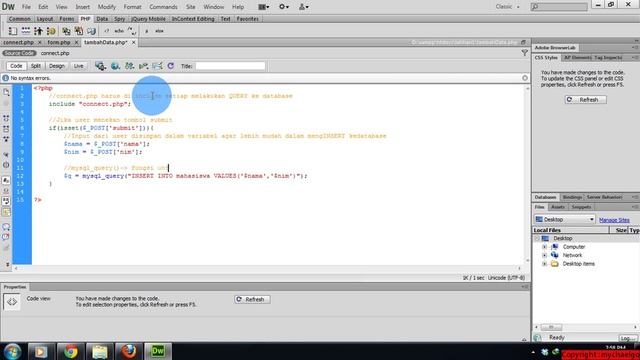
Task: Click the Open documents icon in coding toolbar
Action: pyautogui.click(x=6, y=93)
